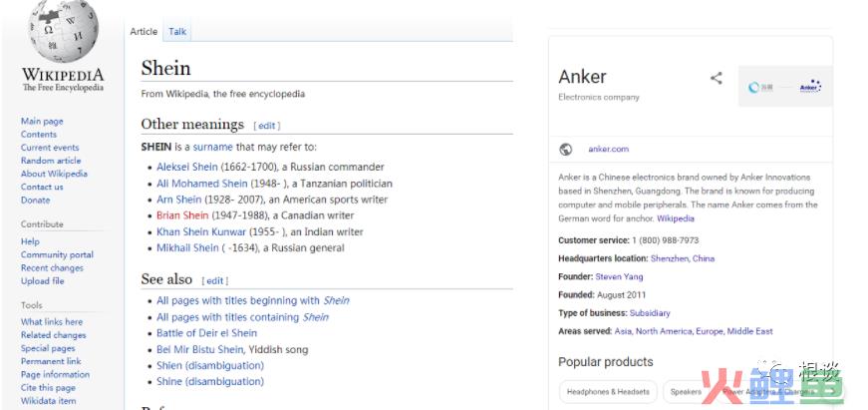Open the Anker logo thumbnail image
This screenshot has width=868, height=410.
tap(785, 87)
